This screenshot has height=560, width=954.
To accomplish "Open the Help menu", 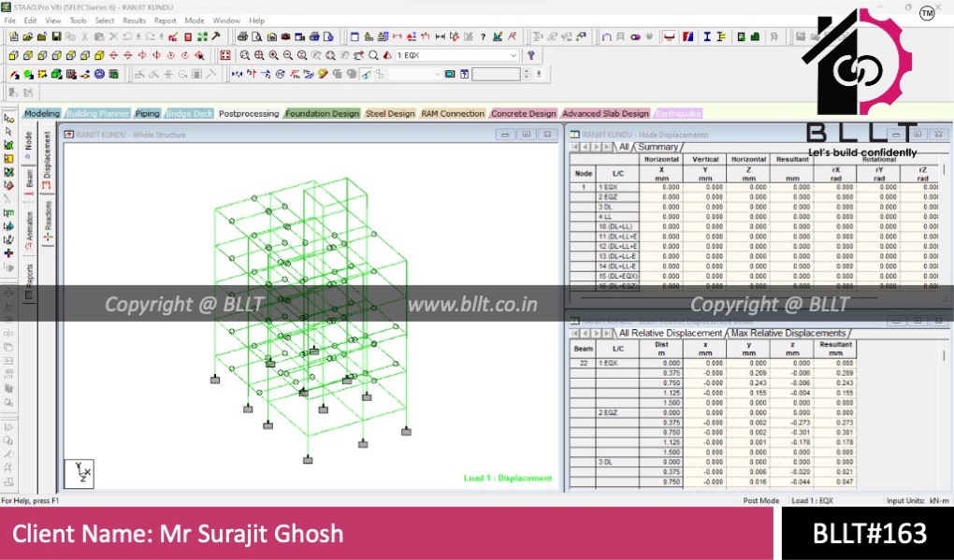I will pos(257,21).
